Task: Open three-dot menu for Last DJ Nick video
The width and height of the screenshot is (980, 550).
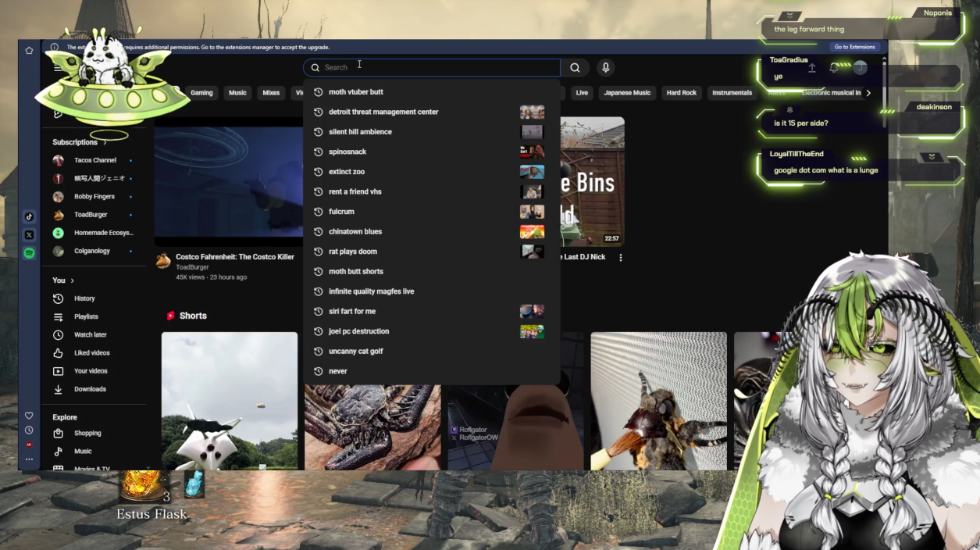Action: point(621,257)
